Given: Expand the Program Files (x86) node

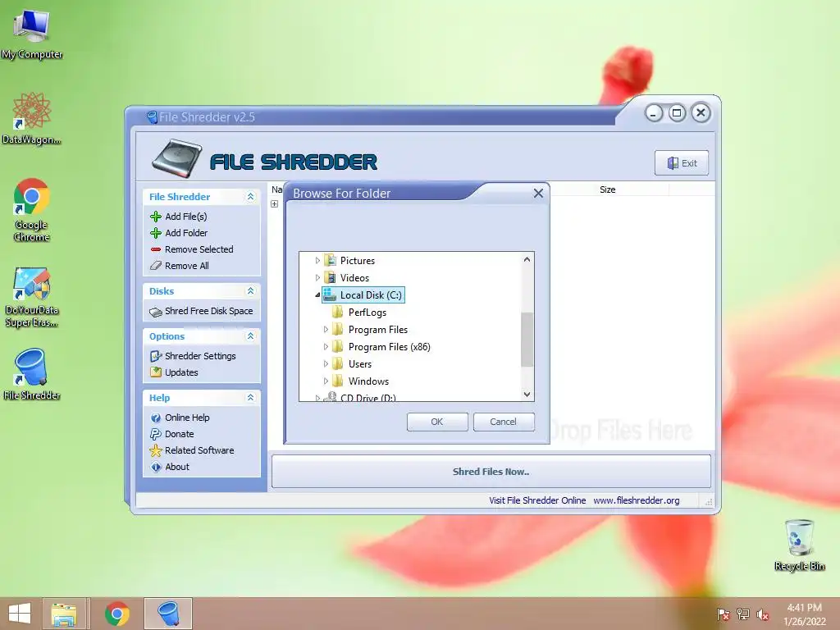Looking at the screenshot, I should [325, 347].
